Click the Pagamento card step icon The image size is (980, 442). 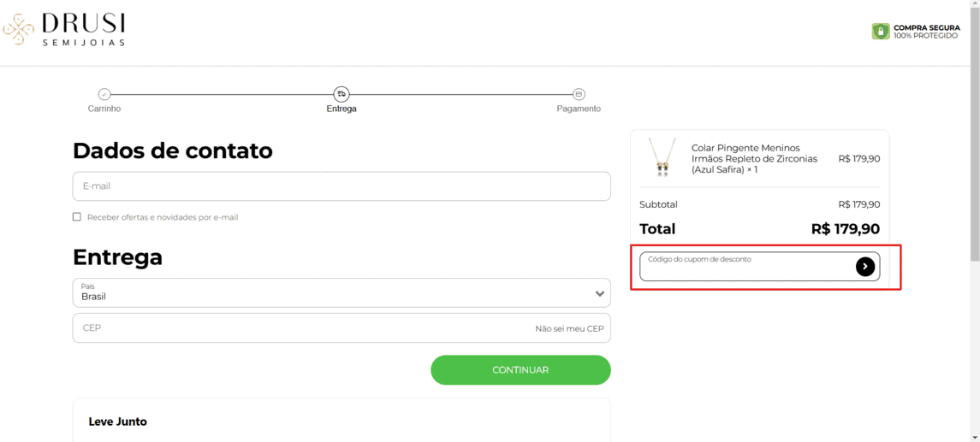579,94
